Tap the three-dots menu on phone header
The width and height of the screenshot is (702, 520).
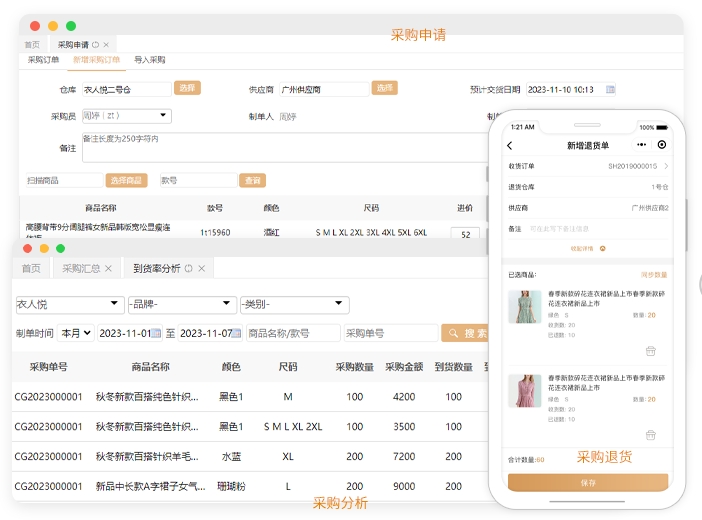click(x=642, y=145)
